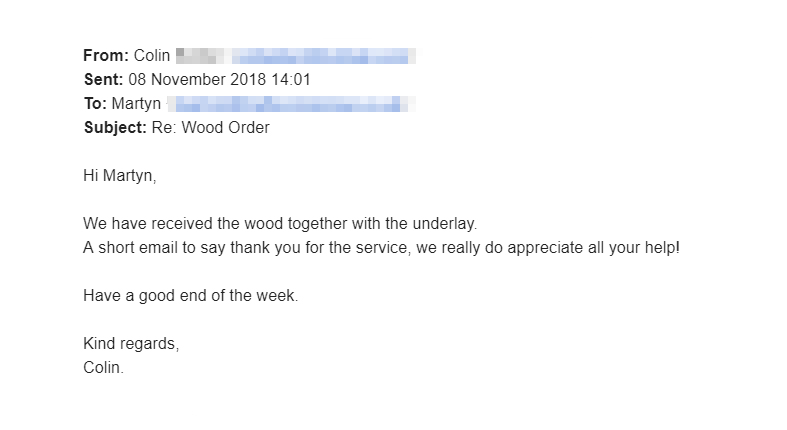Click the subject text "Re: Wood Order"
Viewport: 787px width, 430px height.
click(210, 128)
